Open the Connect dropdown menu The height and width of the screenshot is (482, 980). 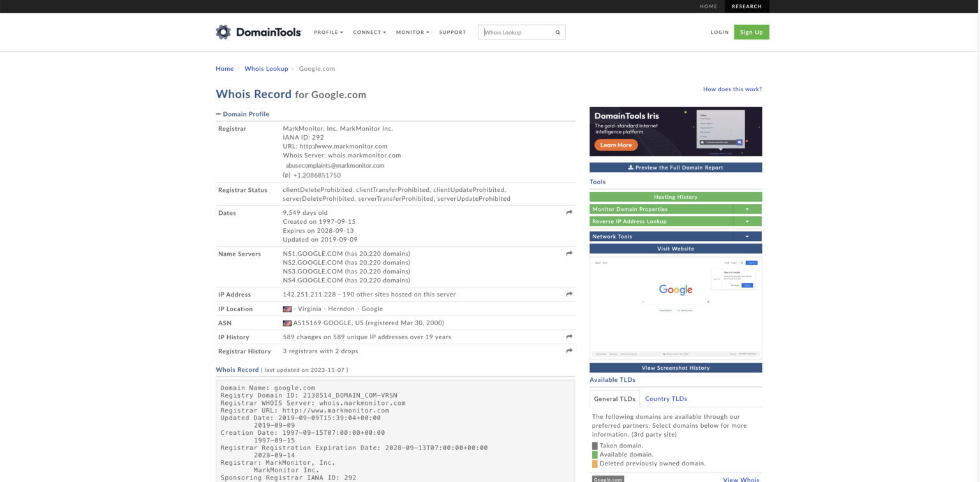click(x=369, y=33)
